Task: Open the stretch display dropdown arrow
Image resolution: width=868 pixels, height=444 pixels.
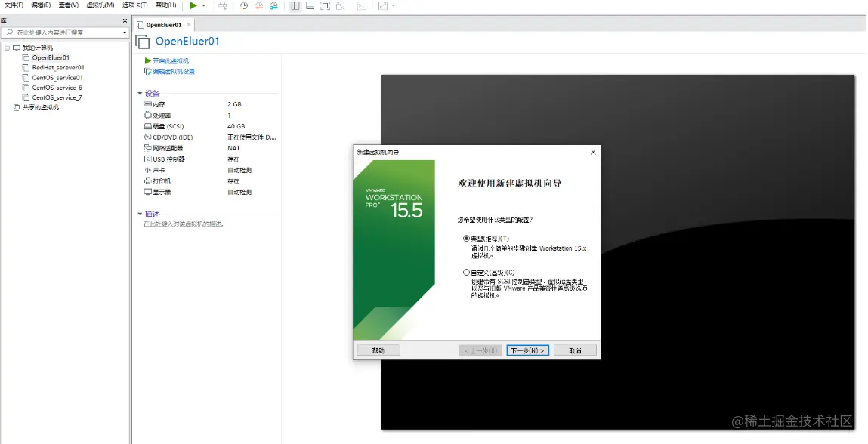Action: (x=394, y=5)
